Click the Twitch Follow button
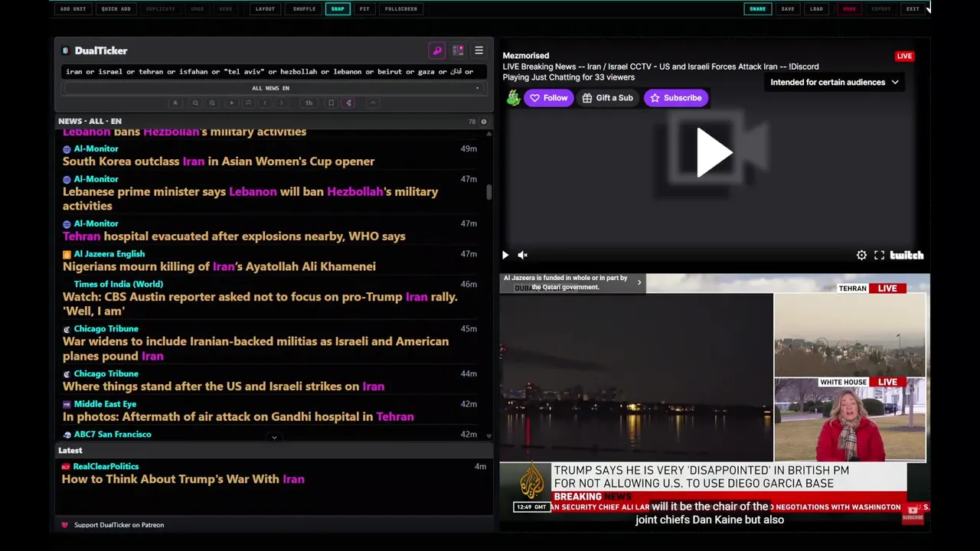 click(548, 98)
